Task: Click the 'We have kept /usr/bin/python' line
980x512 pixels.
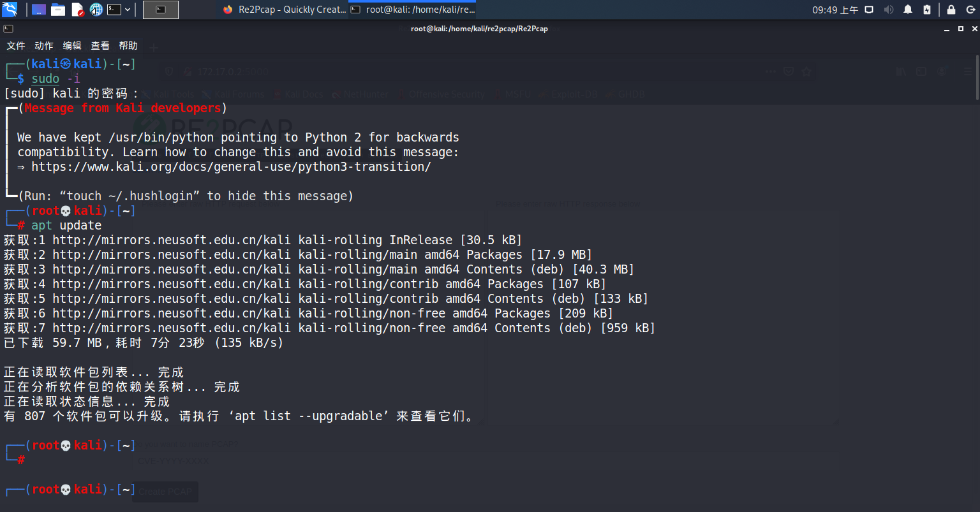Action: [238, 138]
